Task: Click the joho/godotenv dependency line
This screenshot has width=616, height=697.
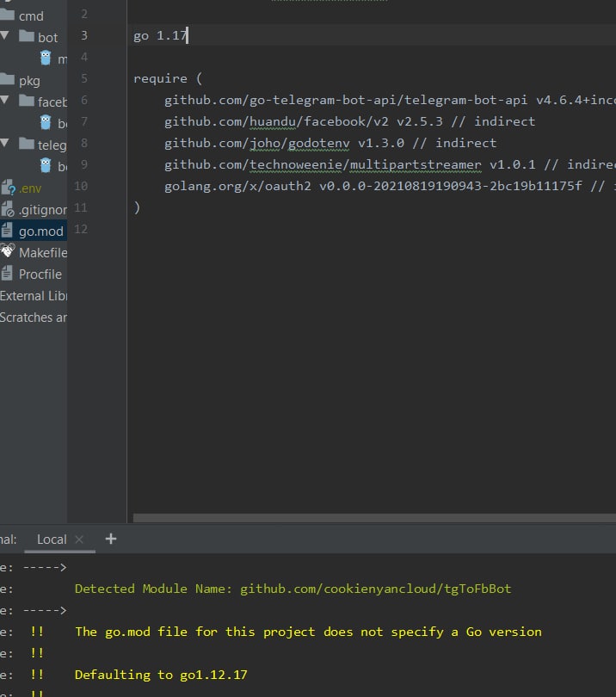Action: [330, 143]
